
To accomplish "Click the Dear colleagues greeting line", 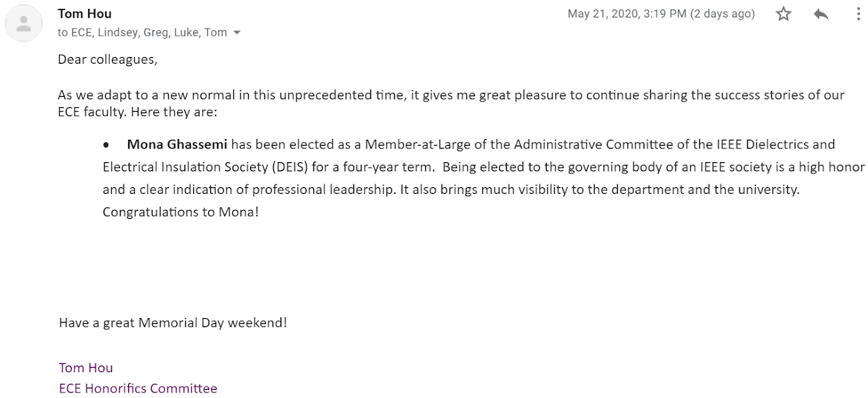I will coord(107,60).
